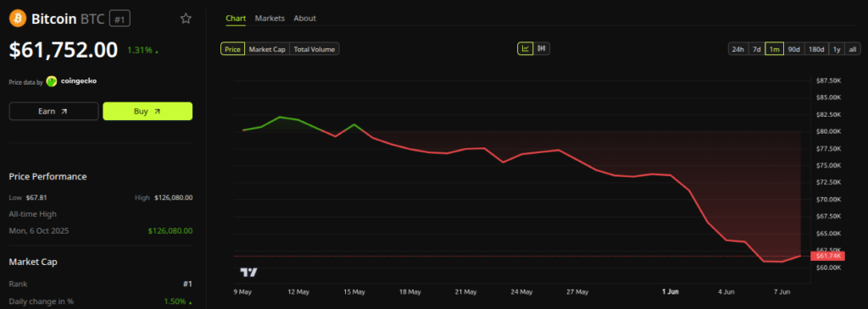Click the CoinGecko logo icon
868x309 pixels.
click(52, 81)
